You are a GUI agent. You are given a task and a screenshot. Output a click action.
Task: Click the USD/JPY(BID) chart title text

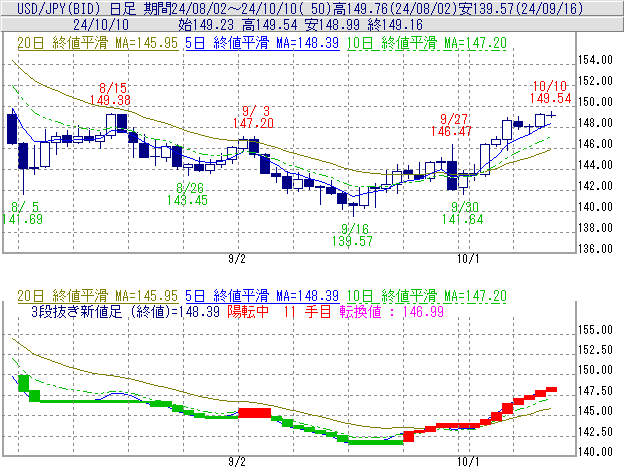coord(60,8)
